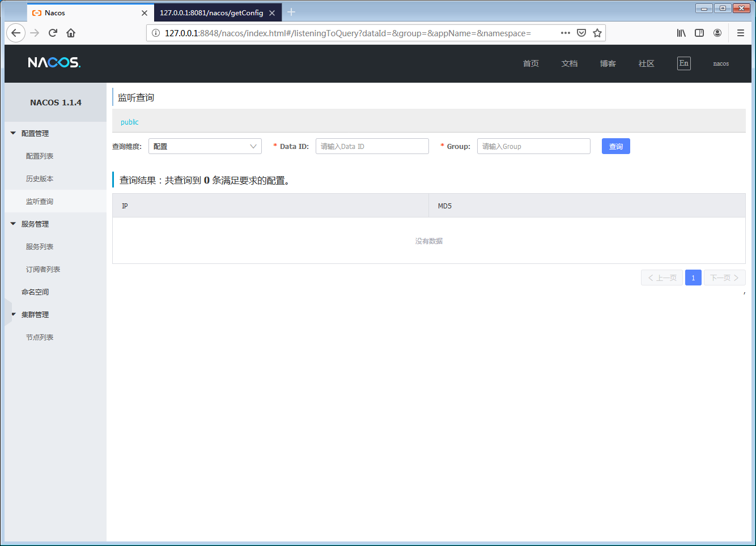Toggle the sidebar view icon
The width and height of the screenshot is (756, 546).
699,33
